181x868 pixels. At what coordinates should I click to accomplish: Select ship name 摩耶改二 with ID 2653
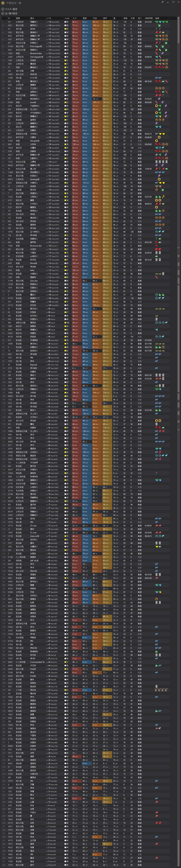34,25
